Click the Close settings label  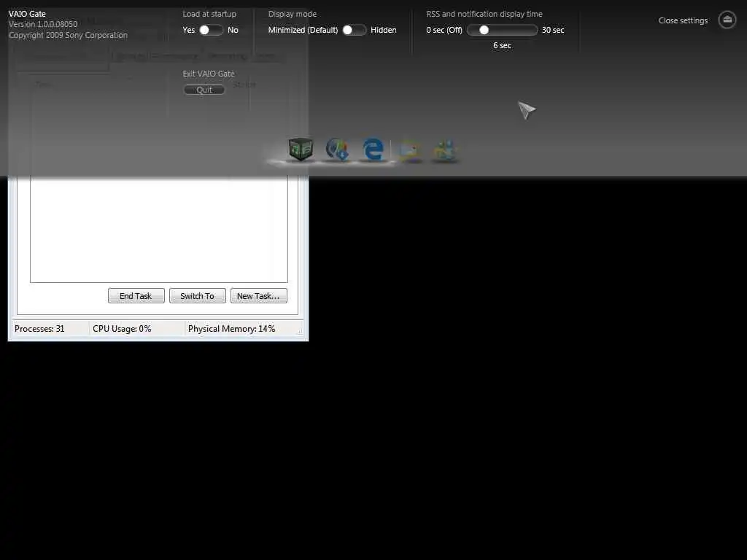click(683, 20)
